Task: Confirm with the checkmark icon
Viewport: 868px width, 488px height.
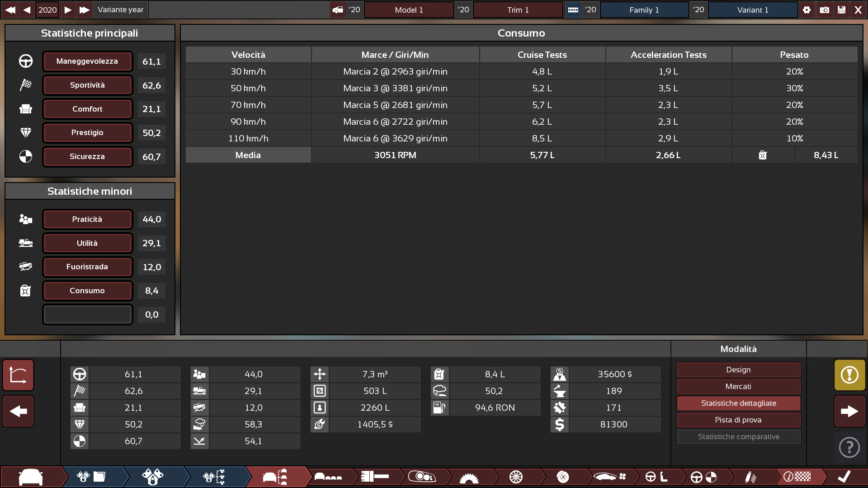Action: point(844,477)
